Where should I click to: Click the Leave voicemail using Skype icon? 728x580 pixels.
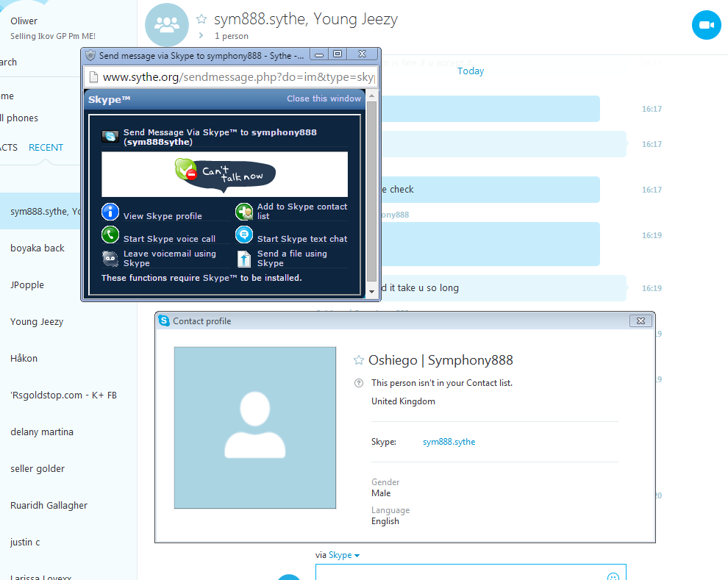click(x=110, y=259)
